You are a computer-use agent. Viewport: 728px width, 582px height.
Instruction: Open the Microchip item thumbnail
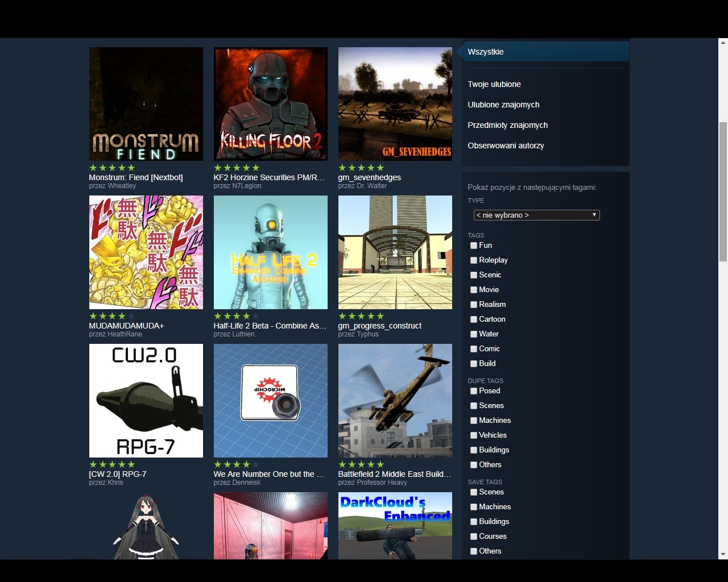(271, 401)
